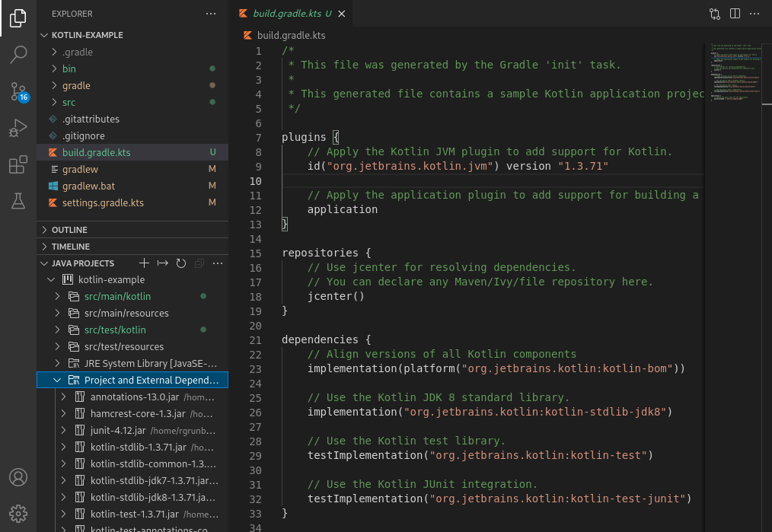The width and height of the screenshot is (772, 532).
Task: Expand the OUTLINE section
Action: [x=69, y=230]
